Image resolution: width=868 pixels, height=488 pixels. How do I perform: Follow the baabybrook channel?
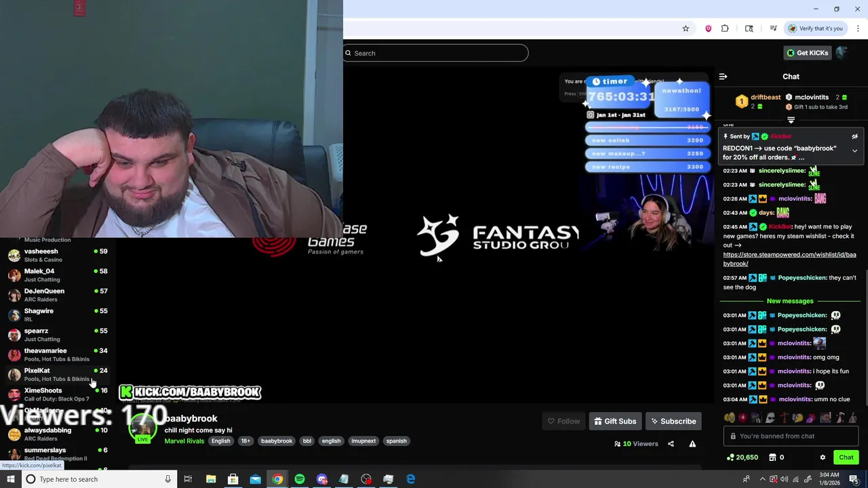(x=564, y=421)
